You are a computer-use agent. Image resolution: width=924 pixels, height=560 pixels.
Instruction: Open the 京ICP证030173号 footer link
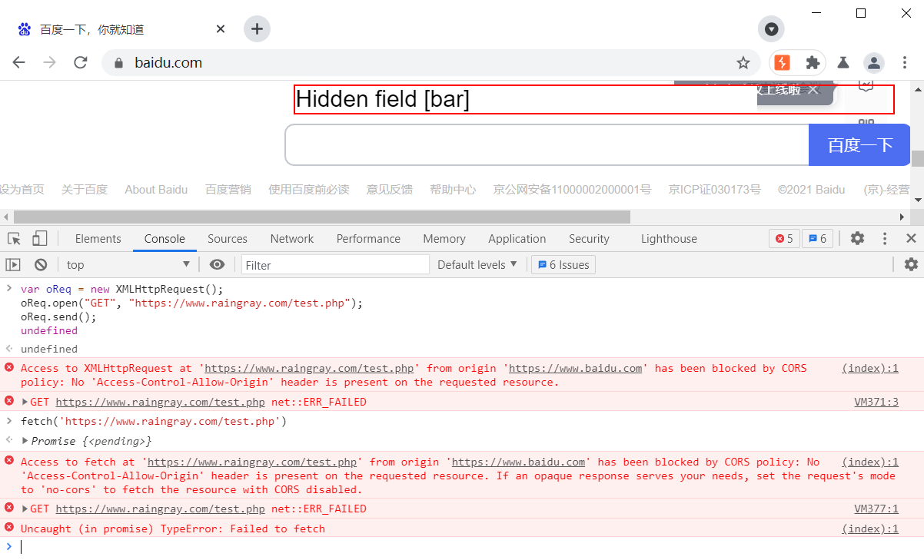(715, 189)
